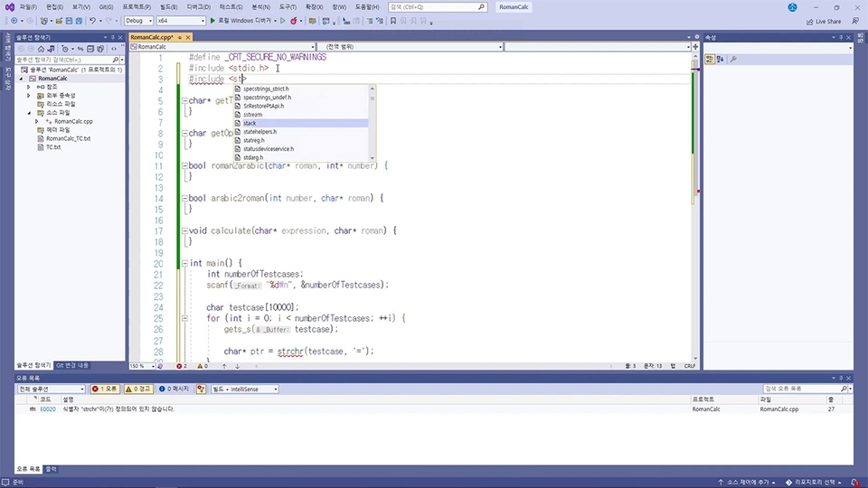This screenshot has height=488, width=868.
Task: Switch to the 출력 output tab
Action: (x=51, y=469)
